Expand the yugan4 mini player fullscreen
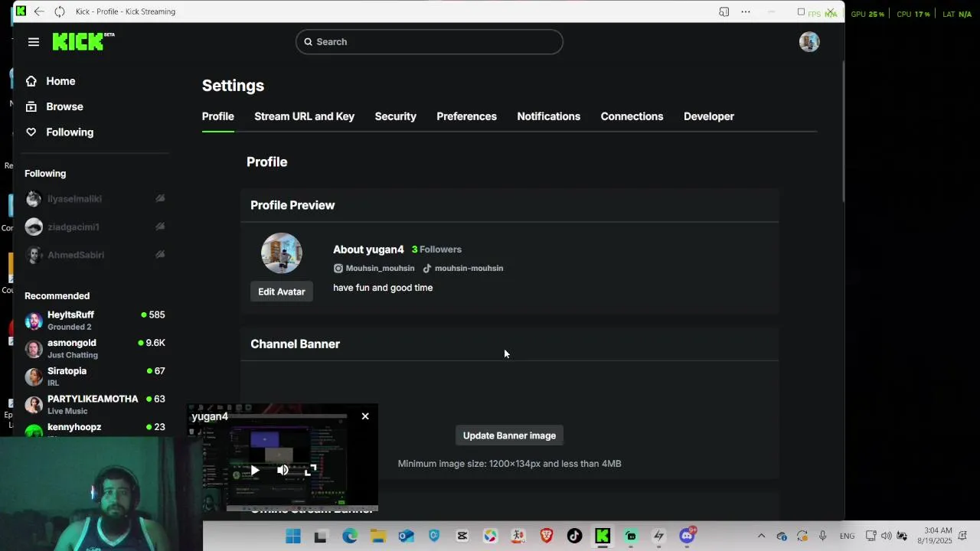The width and height of the screenshot is (980, 551). [x=310, y=470]
